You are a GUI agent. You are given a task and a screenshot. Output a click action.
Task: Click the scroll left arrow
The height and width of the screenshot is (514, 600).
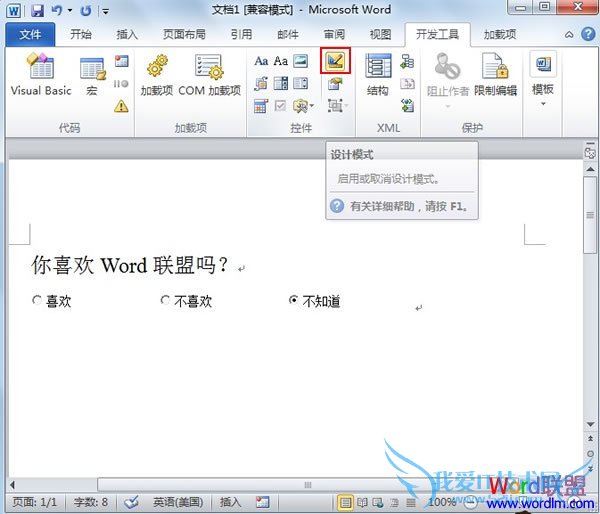coord(13,485)
